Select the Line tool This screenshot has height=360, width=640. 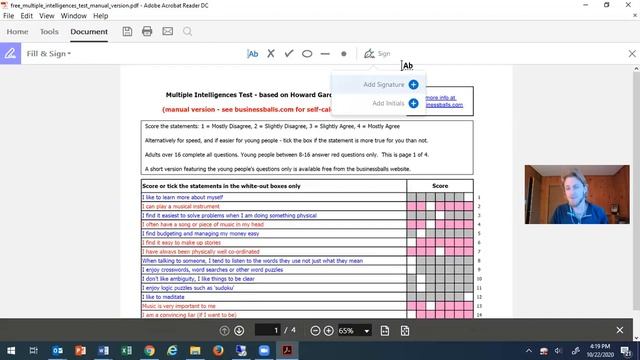pos(325,53)
